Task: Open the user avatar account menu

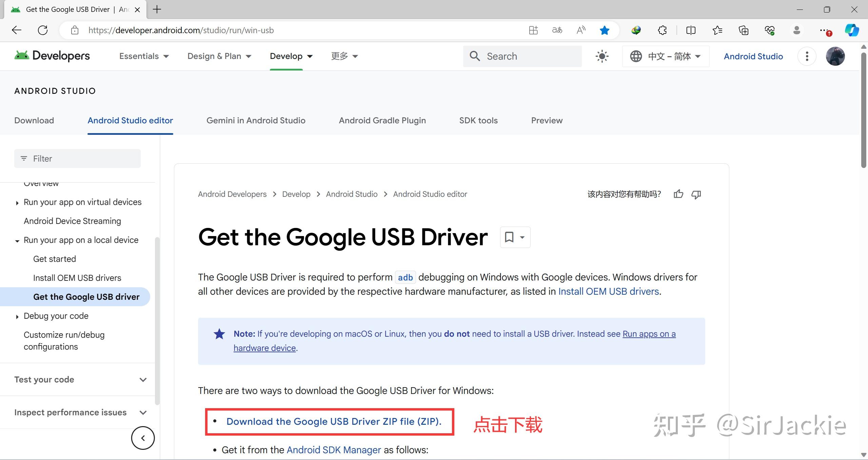Action: [x=835, y=56]
